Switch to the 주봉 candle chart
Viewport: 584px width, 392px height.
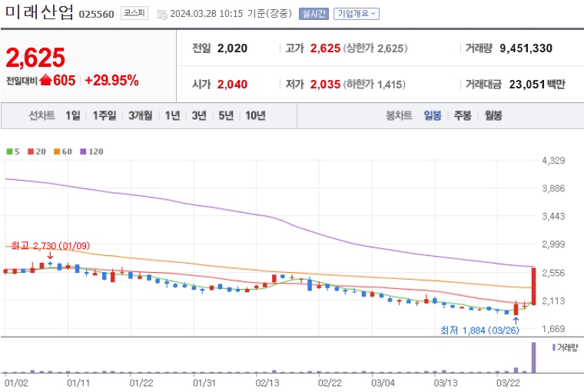click(x=463, y=115)
